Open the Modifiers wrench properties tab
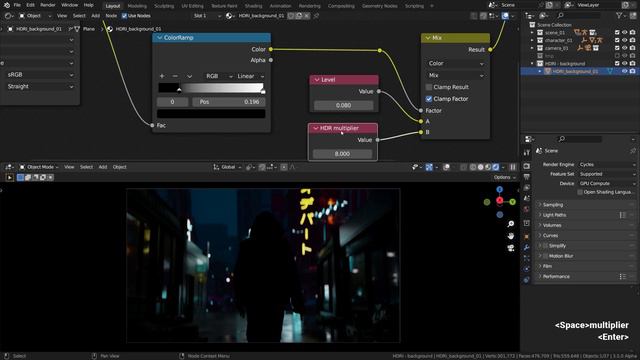This screenshot has width=640, height=360. pos(527,247)
